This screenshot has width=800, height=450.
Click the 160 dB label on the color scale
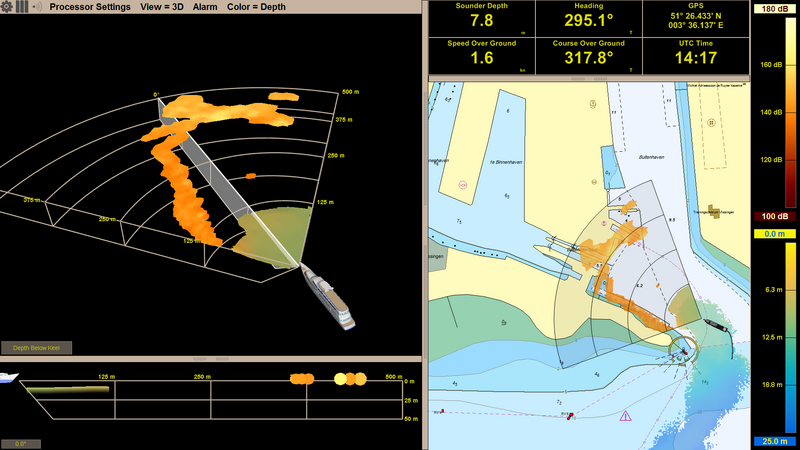[x=771, y=65]
